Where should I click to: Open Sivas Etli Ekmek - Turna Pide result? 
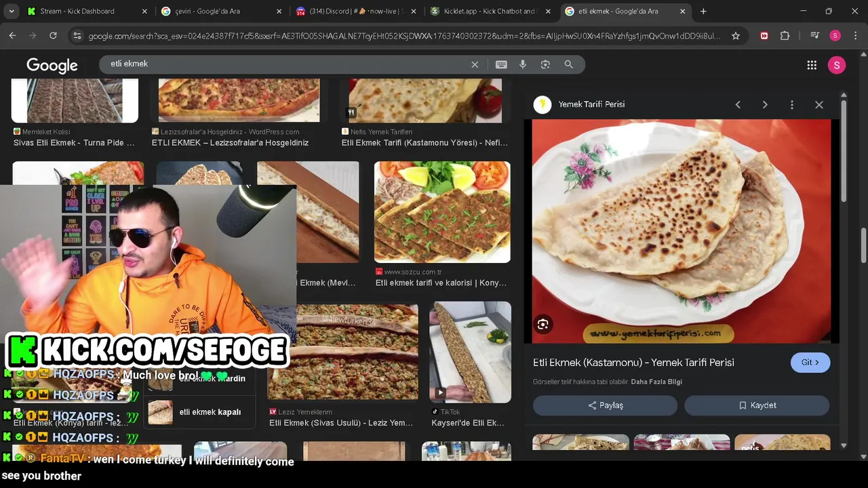tap(74, 143)
